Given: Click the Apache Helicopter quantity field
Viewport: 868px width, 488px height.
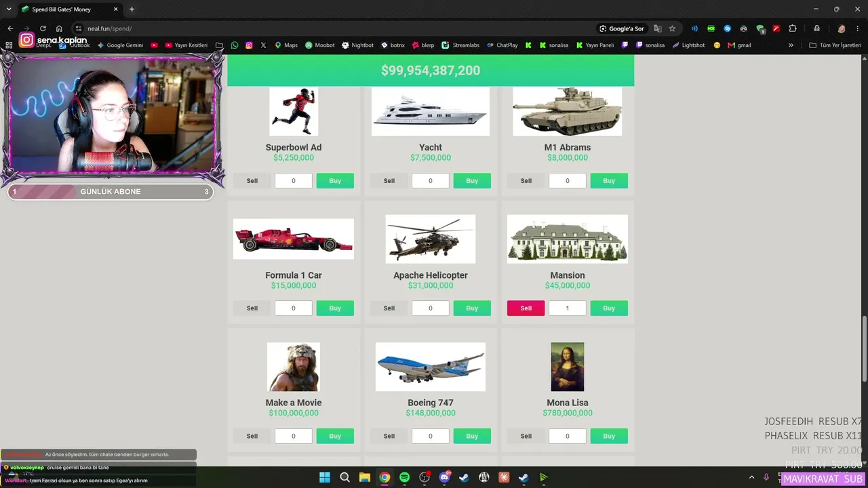Looking at the screenshot, I should (x=431, y=308).
